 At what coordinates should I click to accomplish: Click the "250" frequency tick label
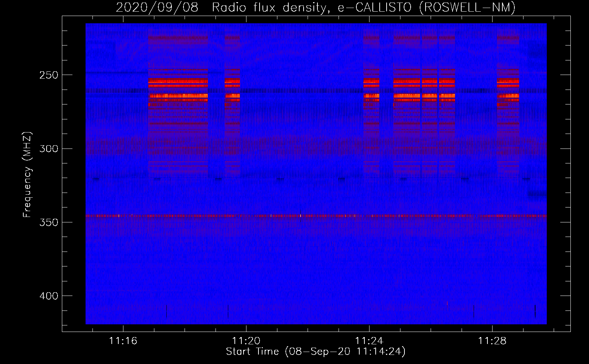(49, 75)
